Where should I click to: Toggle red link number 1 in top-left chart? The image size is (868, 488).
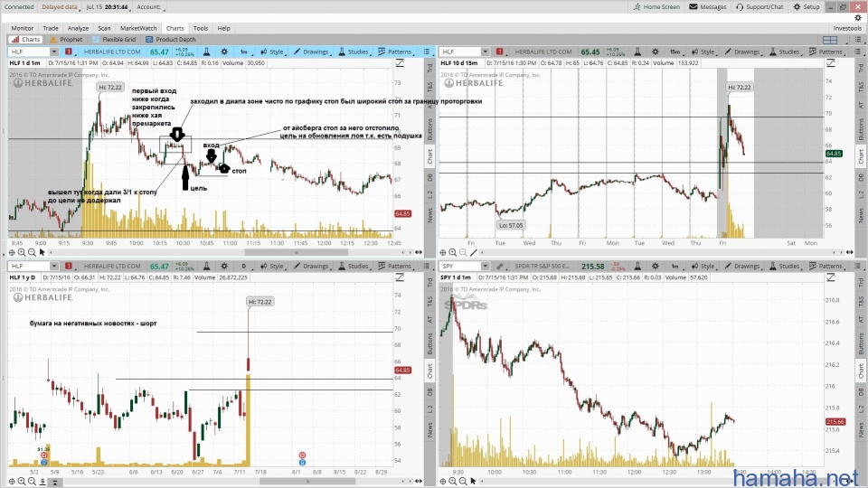coord(69,52)
